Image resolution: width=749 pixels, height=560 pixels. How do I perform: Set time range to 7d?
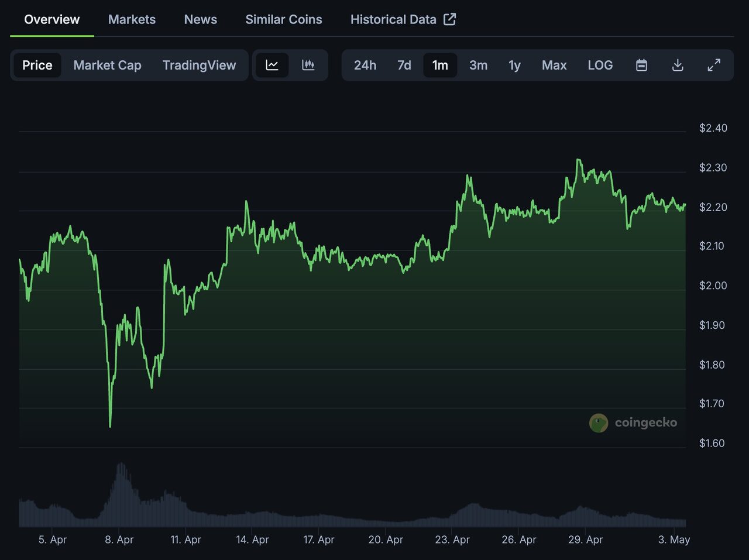pos(404,65)
